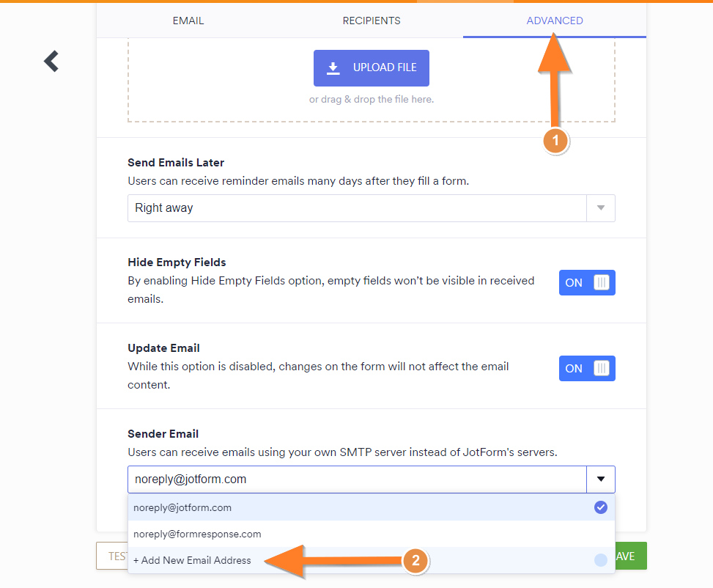Expand the Send Emails Later dropdown arrow

(x=601, y=208)
